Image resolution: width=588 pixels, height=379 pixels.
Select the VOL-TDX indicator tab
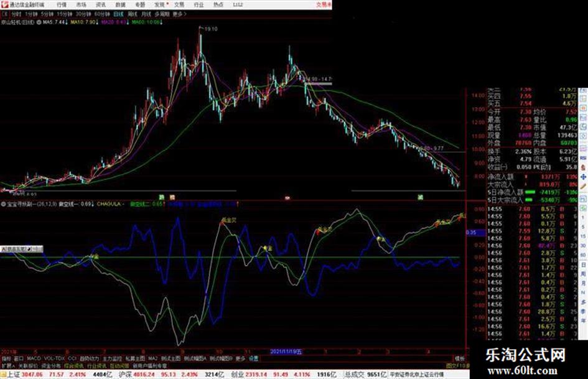pyautogui.click(x=54, y=358)
